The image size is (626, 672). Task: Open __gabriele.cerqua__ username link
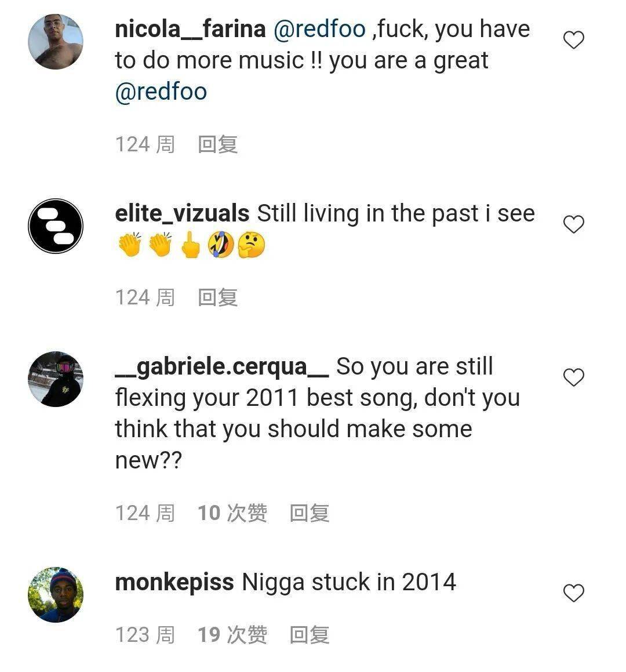click(222, 367)
